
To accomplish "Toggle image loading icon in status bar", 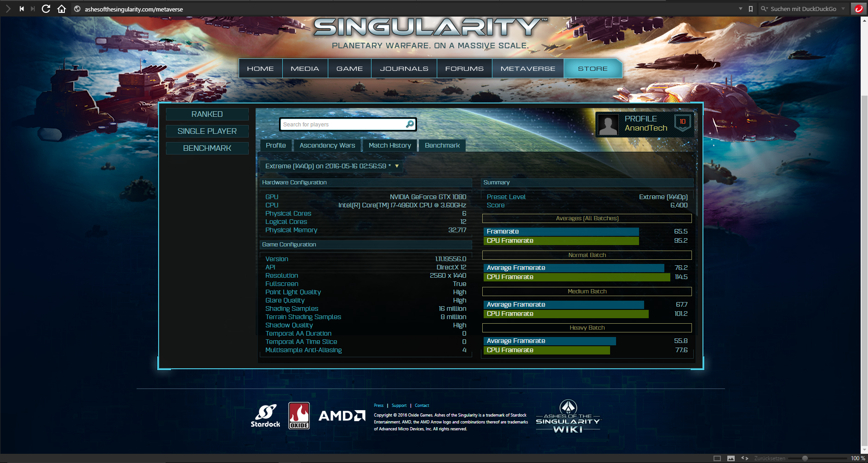I will [731, 458].
